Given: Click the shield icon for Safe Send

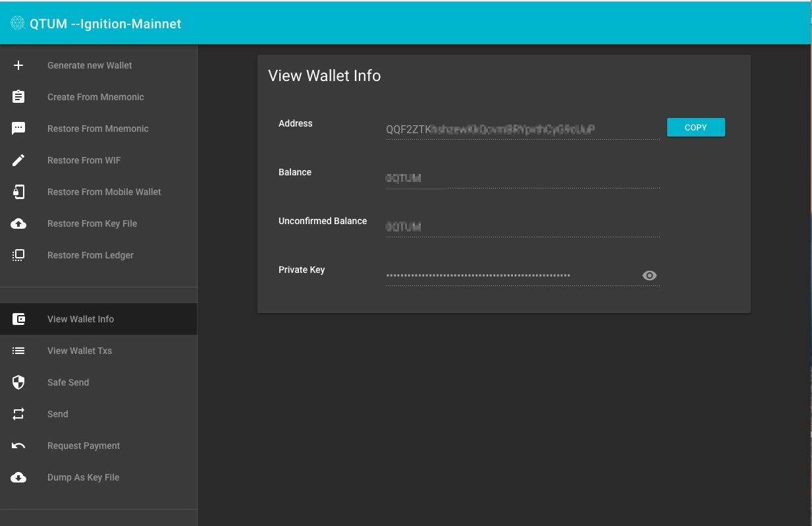Looking at the screenshot, I should point(18,382).
